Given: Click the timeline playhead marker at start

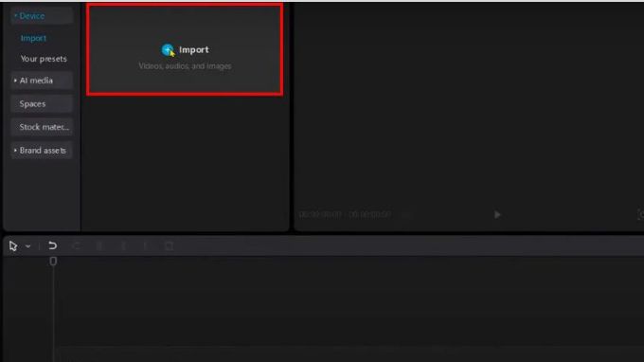Looking at the screenshot, I should pyautogui.click(x=53, y=262).
